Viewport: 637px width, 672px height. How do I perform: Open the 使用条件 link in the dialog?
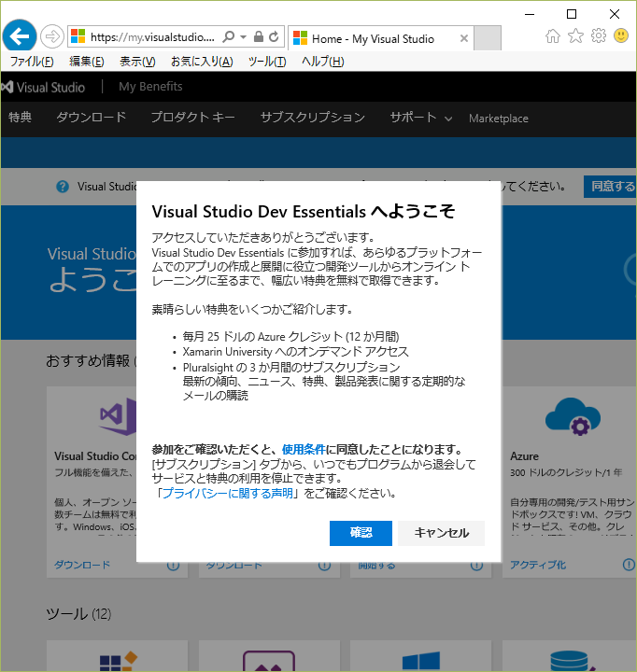click(x=304, y=450)
